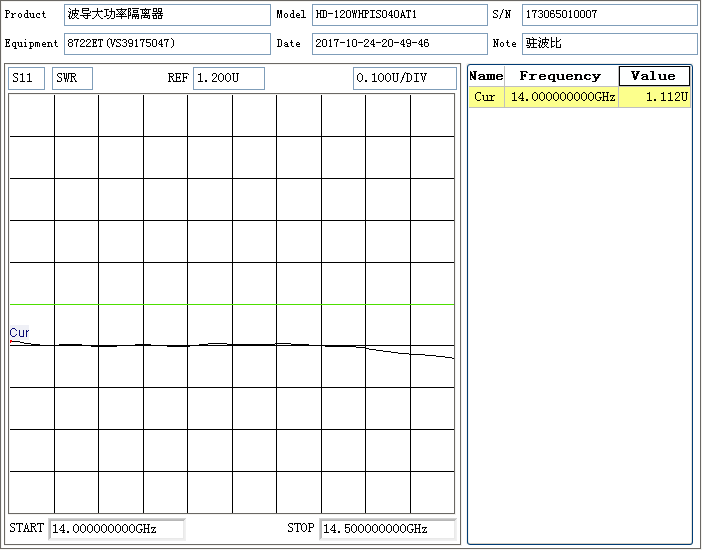Select the Note field with 驻波比
Image resolution: width=702 pixels, height=550 pixels.
[609, 44]
